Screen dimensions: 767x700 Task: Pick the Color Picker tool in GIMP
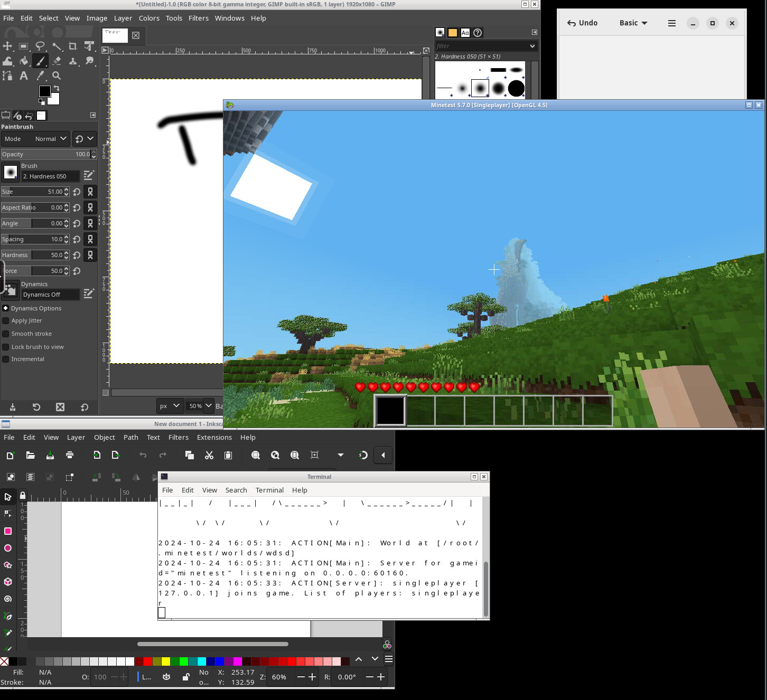pos(40,75)
